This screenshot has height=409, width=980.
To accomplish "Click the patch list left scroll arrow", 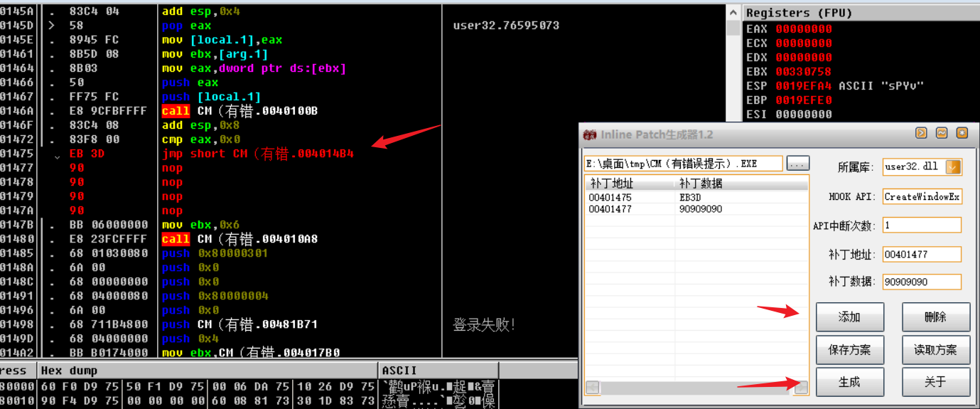I will (592, 388).
